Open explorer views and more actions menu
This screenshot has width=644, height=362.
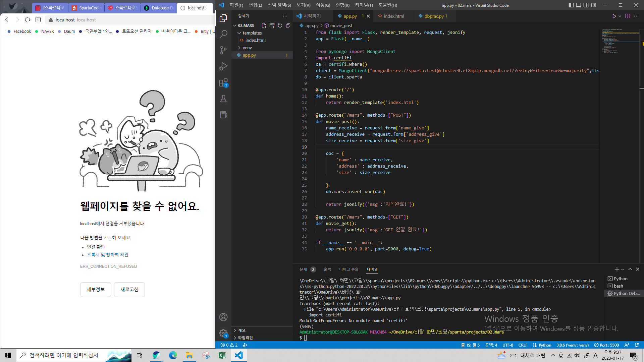coord(285,16)
